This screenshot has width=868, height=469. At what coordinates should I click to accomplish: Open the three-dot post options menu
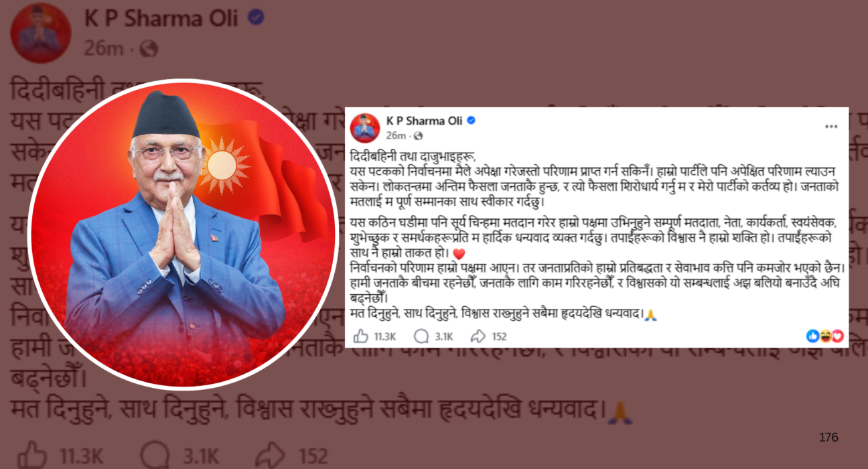click(831, 126)
